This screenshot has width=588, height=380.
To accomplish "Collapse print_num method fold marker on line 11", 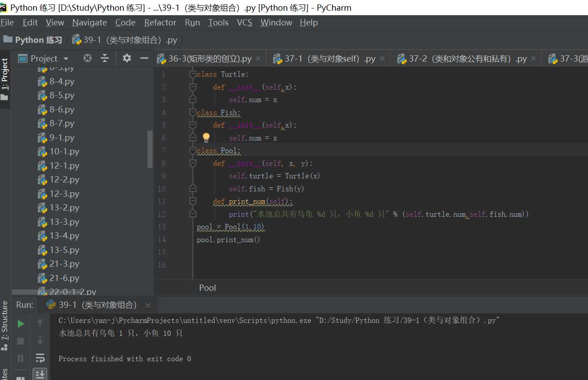I will tap(192, 202).
